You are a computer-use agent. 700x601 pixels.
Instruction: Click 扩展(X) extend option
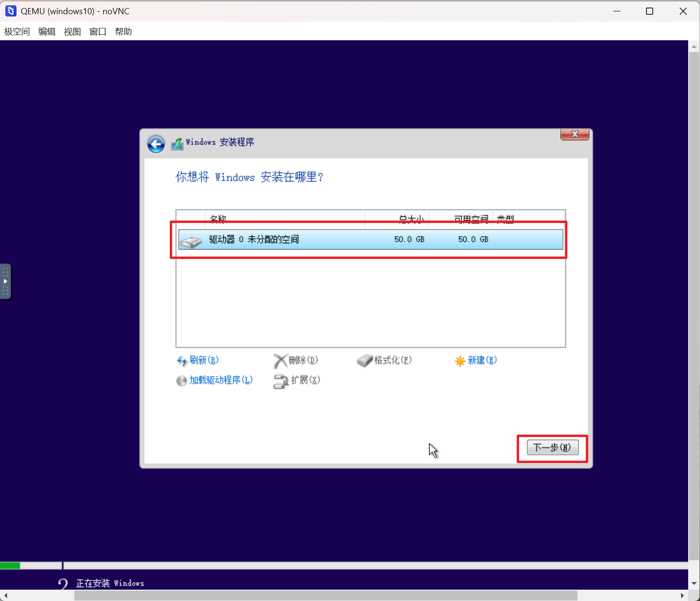[x=305, y=380]
